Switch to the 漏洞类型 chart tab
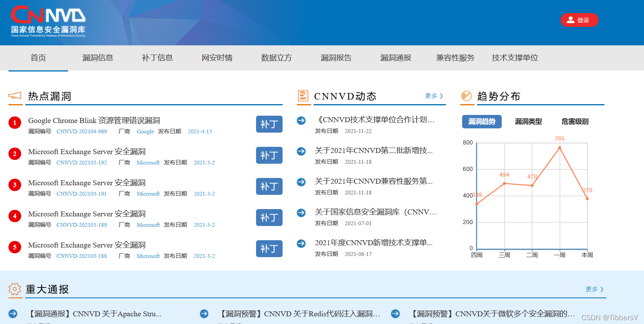The width and height of the screenshot is (644, 324). click(x=528, y=121)
